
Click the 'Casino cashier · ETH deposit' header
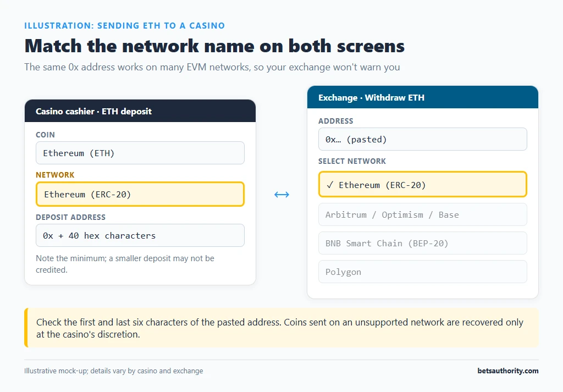point(140,111)
